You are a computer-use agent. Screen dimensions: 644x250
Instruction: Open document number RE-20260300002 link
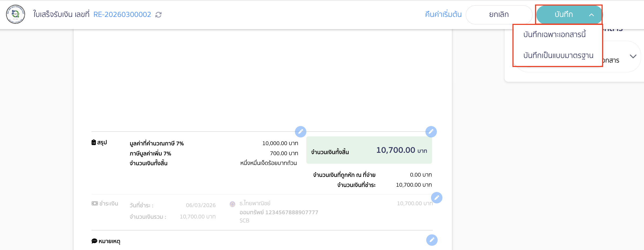(122, 15)
